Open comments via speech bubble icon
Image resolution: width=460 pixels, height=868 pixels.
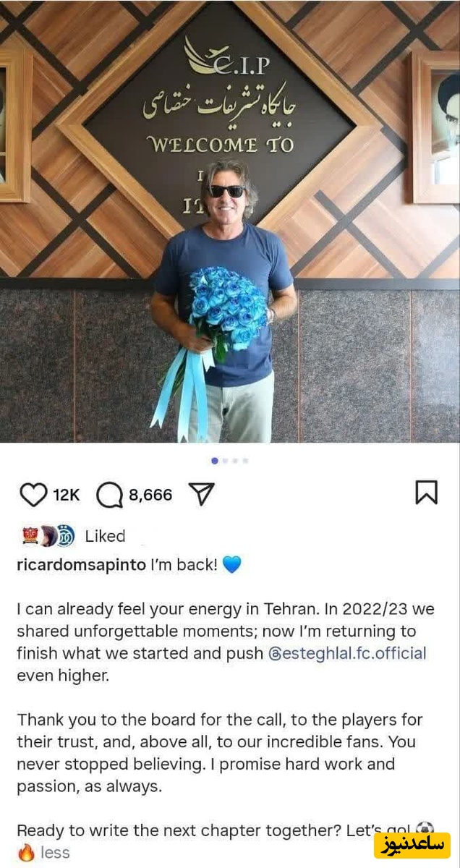pyautogui.click(x=109, y=495)
